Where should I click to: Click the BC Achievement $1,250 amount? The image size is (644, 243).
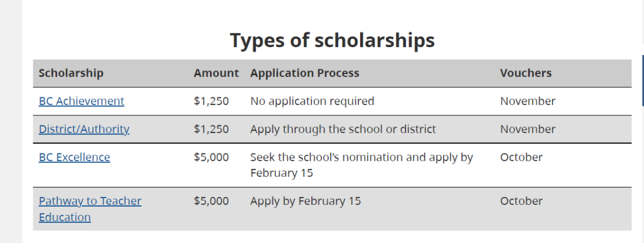211,101
